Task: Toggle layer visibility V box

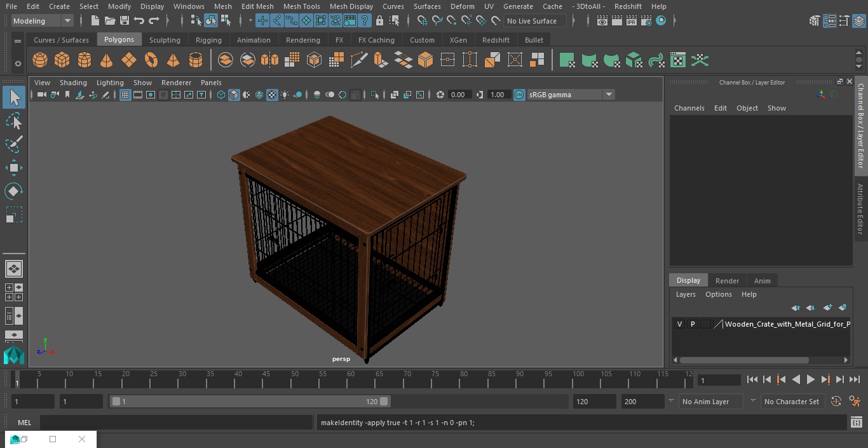Action: [679, 324]
